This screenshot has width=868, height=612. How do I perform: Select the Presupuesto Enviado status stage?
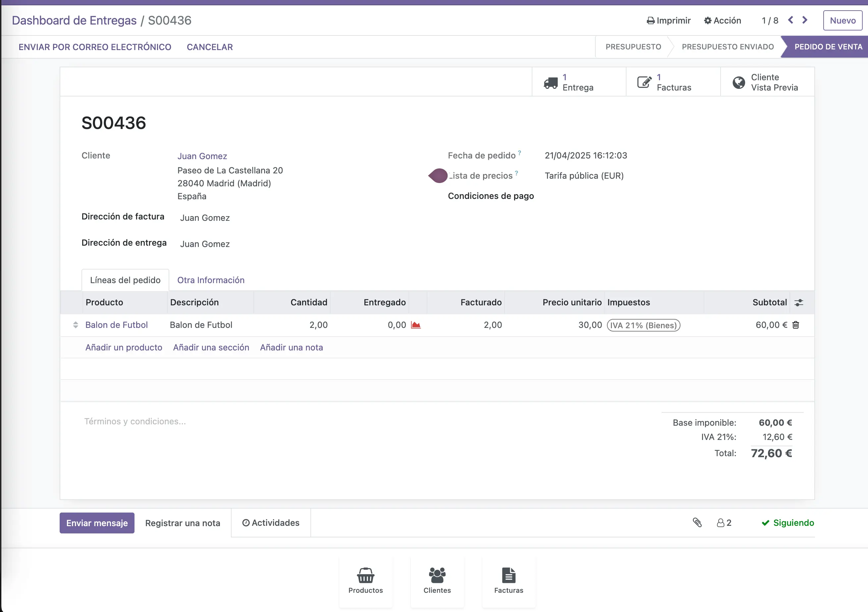[728, 47]
